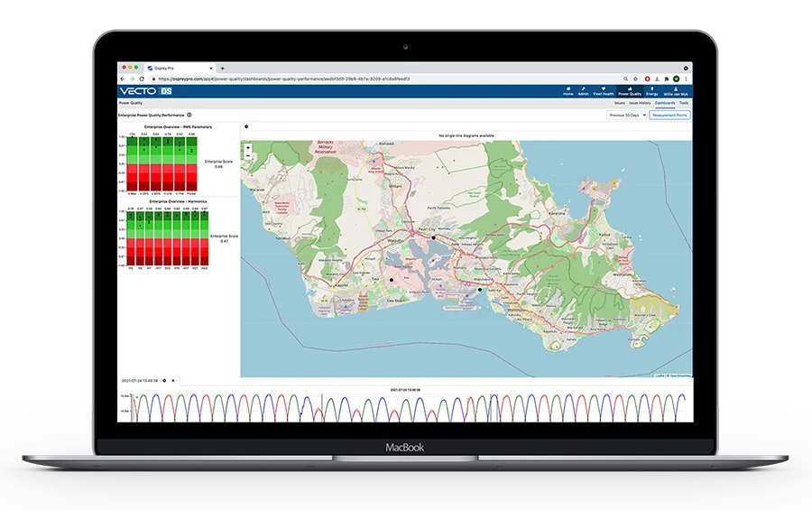Click 'No single-line diagrams available' text
Screen dimensions: 812x510
coord(466,135)
